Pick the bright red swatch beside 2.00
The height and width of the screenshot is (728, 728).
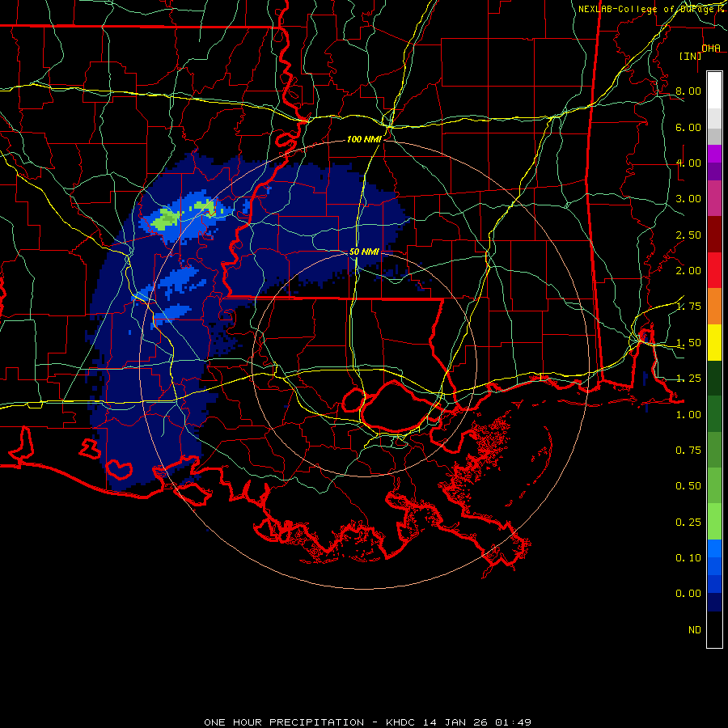tap(714, 270)
